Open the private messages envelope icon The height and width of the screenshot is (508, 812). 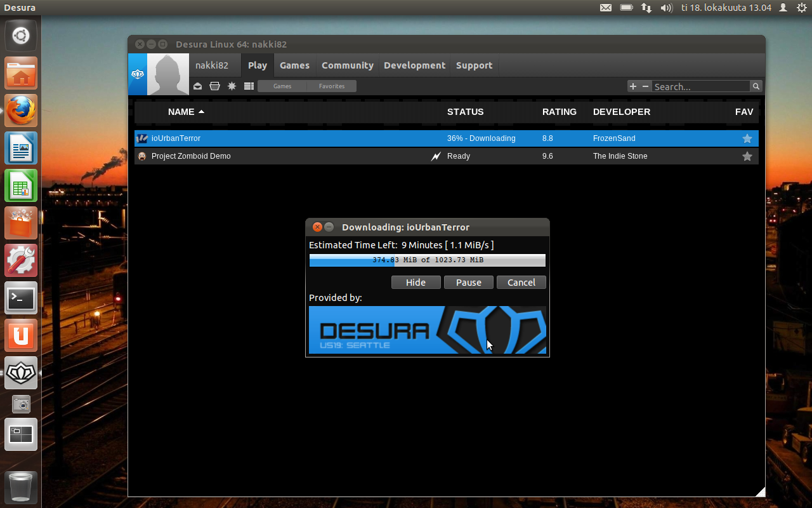click(198, 86)
